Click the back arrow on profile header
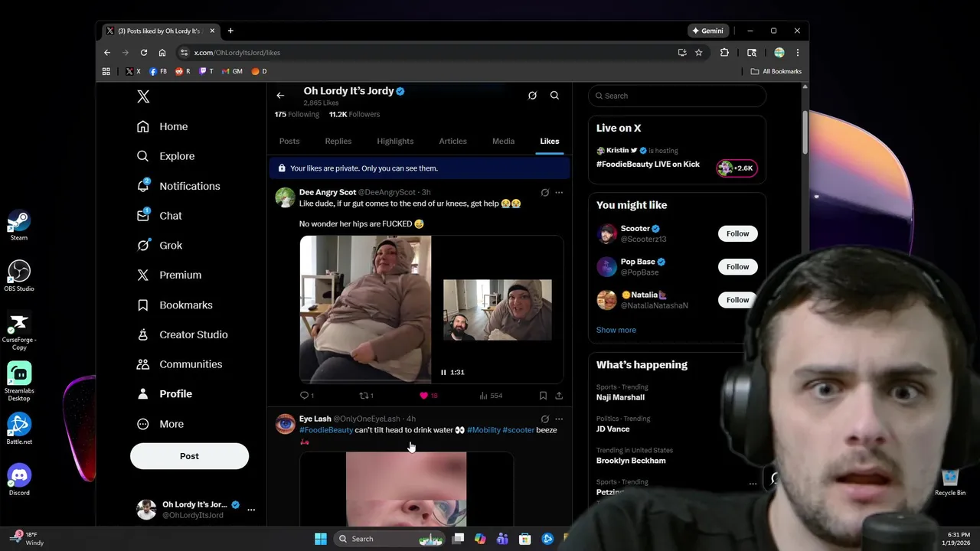Image resolution: width=980 pixels, height=551 pixels. (x=280, y=96)
